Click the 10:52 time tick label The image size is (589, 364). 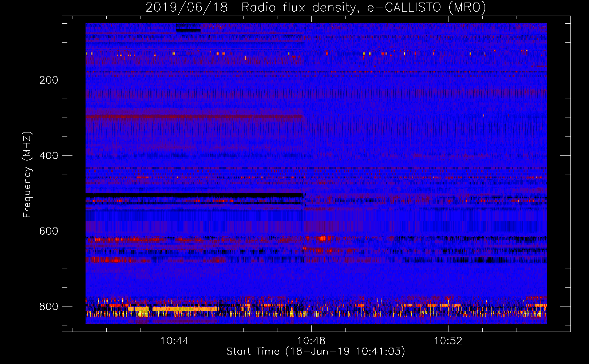(448, 341)
